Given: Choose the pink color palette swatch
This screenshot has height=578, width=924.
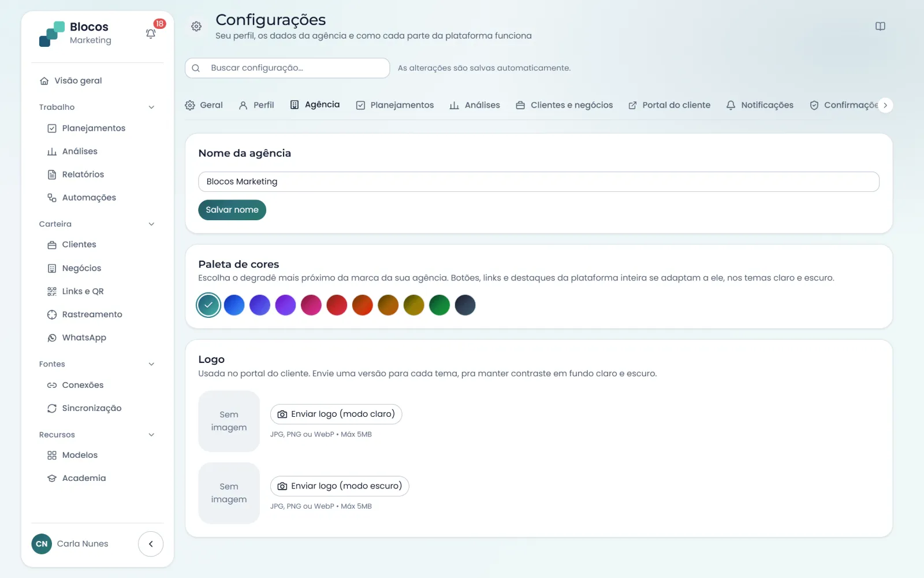Looking at the screenshot, I should (x=311, y=305).
